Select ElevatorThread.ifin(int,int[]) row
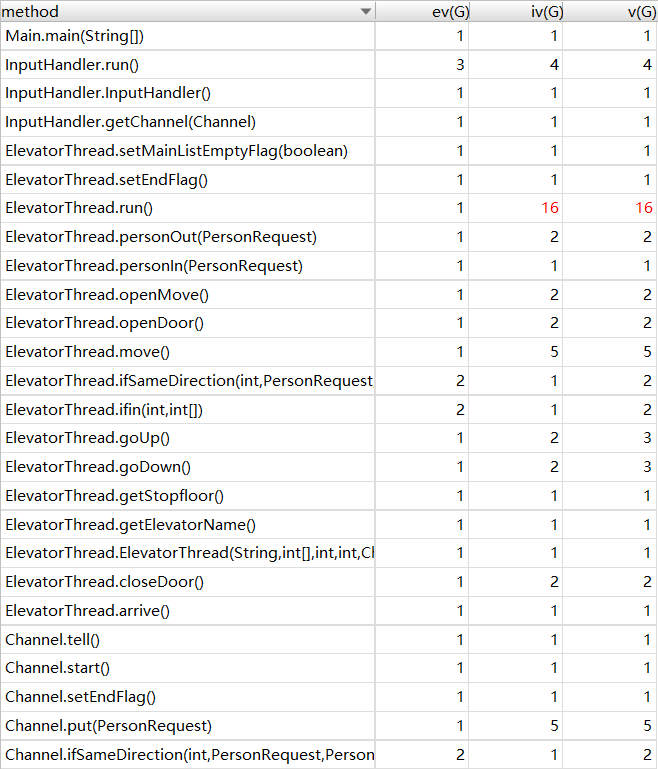 click(x=329, y=410)
